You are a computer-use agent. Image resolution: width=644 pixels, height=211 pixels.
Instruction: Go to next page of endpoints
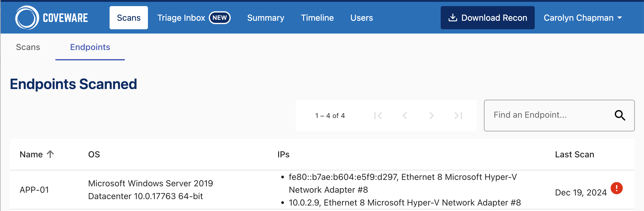[431, 116]
